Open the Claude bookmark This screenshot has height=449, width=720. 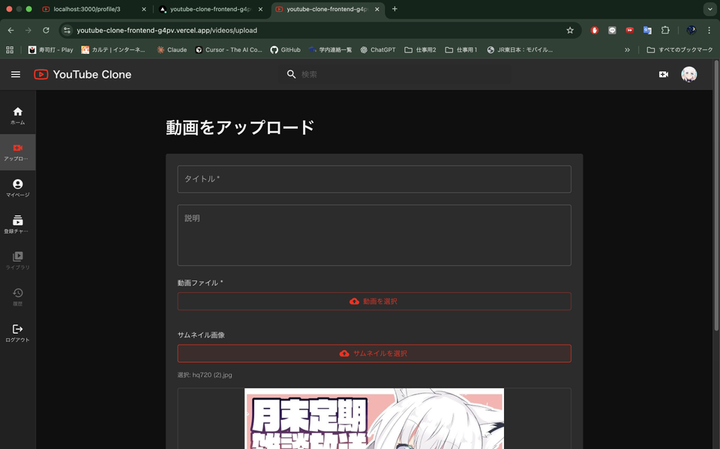click(172, 50)
